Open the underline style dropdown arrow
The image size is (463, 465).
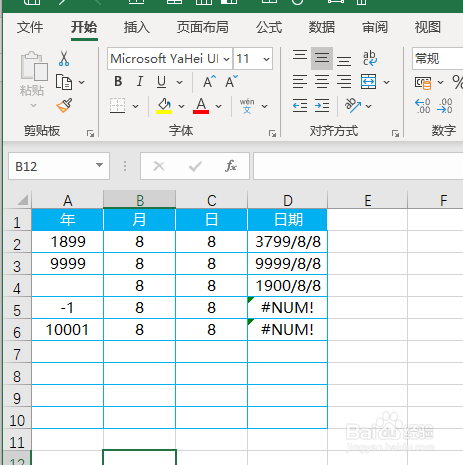pos(179,82)
